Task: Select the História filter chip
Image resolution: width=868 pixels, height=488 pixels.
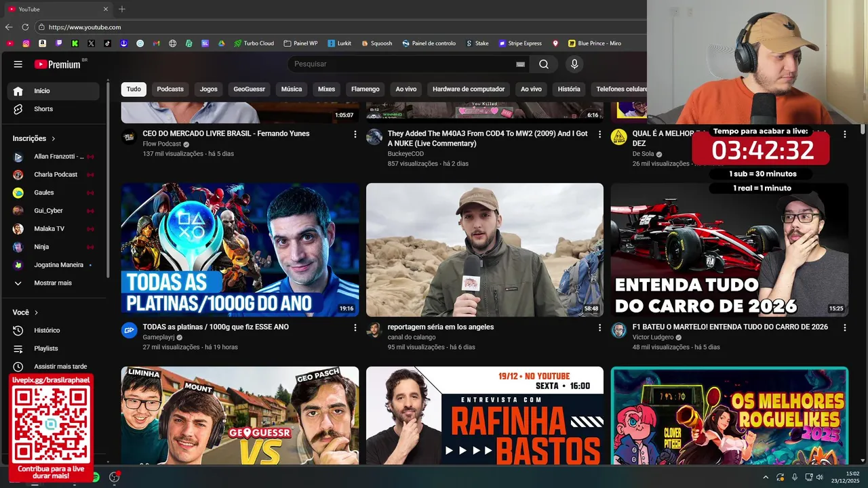Action: click(569, 89)
